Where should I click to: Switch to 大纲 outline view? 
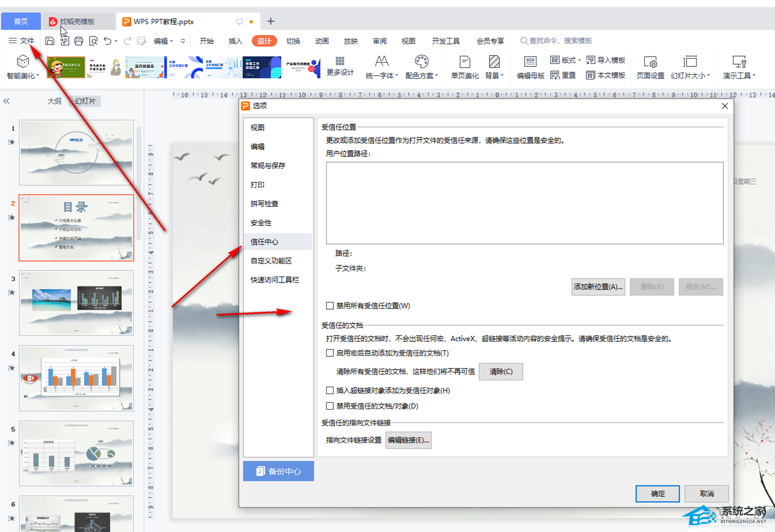[54, 101]
